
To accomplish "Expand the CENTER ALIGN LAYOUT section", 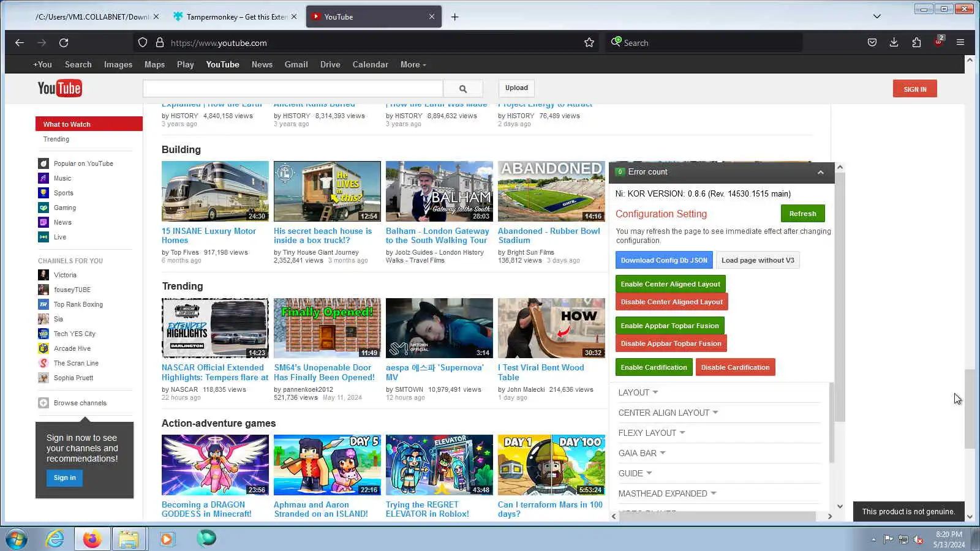I will click(668, 413).
